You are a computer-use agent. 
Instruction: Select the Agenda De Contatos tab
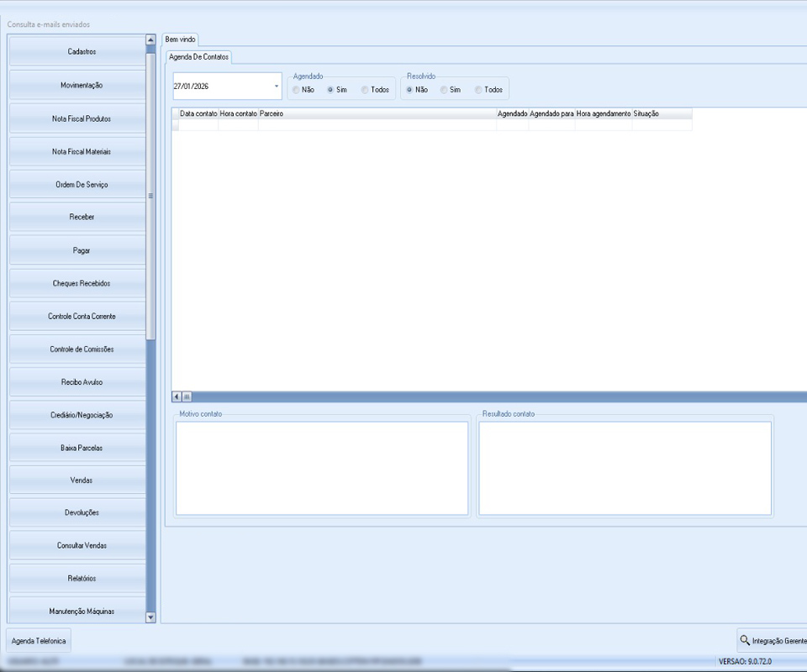point(198,56)
